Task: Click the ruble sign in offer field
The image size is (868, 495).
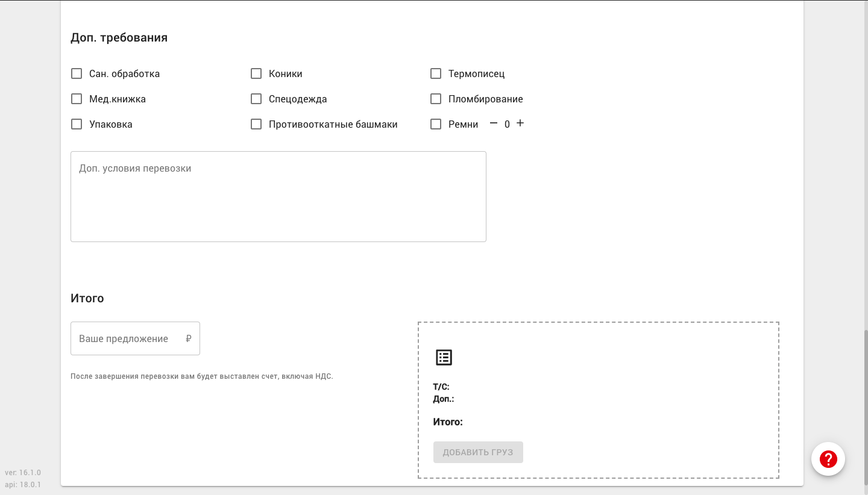Action: click(188, 339)
